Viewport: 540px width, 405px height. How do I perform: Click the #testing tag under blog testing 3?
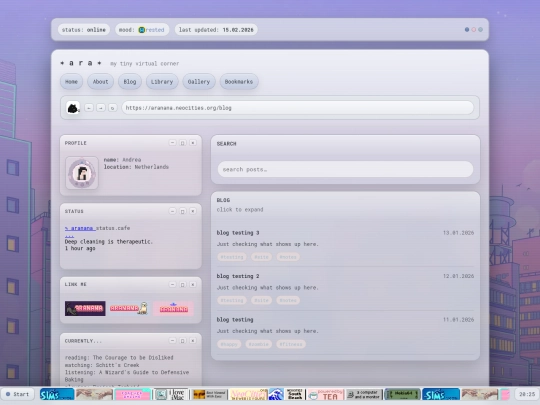pyautogui.click(x=232, y=257)
